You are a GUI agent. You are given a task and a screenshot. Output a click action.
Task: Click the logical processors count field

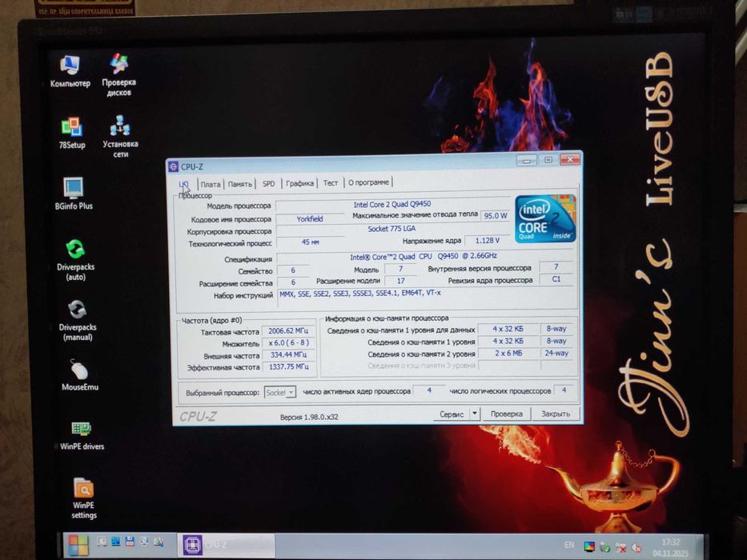pos(564,390)
